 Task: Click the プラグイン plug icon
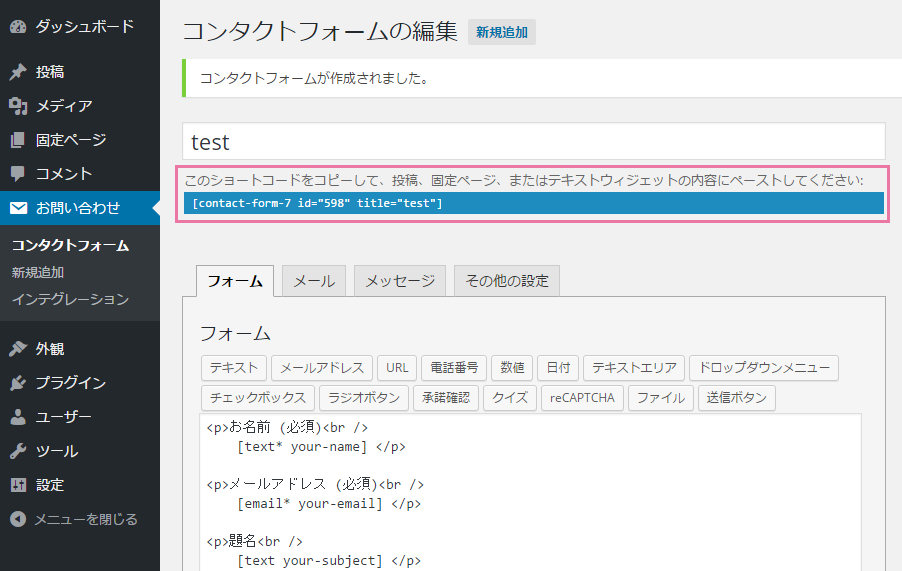pos(18,382)
